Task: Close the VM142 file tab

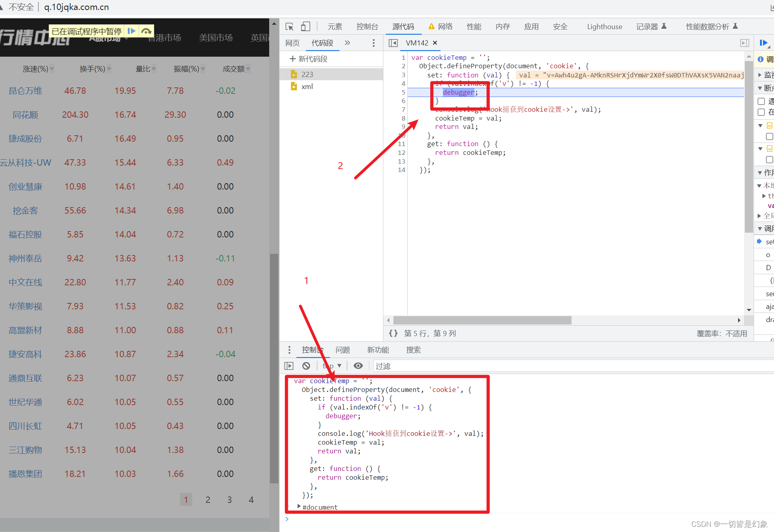Action: [x=435, y=43]
